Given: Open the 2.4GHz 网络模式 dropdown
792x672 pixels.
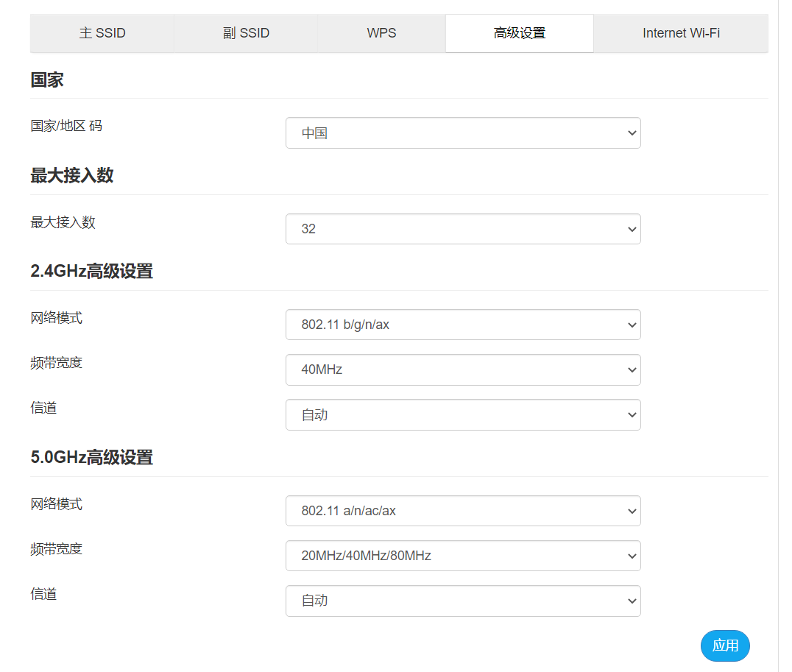Looking at the screenshot, I should 463,325.
